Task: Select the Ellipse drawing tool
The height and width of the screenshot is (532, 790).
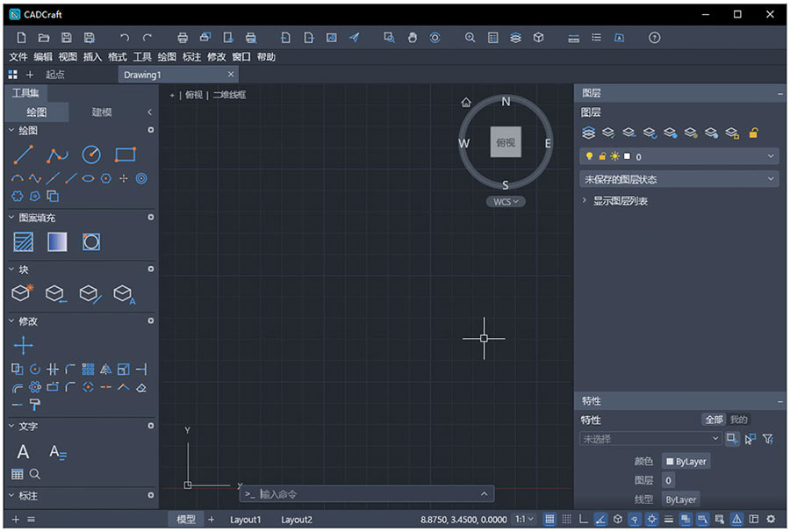Action: pyautogui.click(x=88, y=178)
